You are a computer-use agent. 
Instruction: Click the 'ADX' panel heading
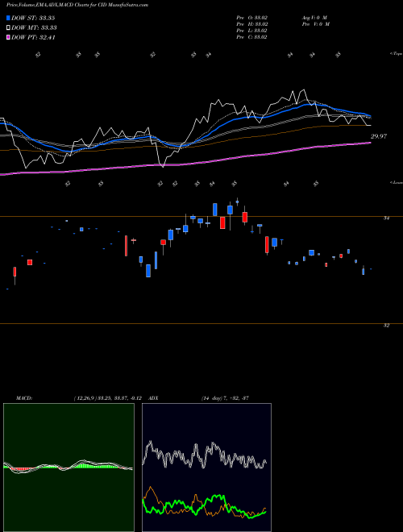(154, 398)
